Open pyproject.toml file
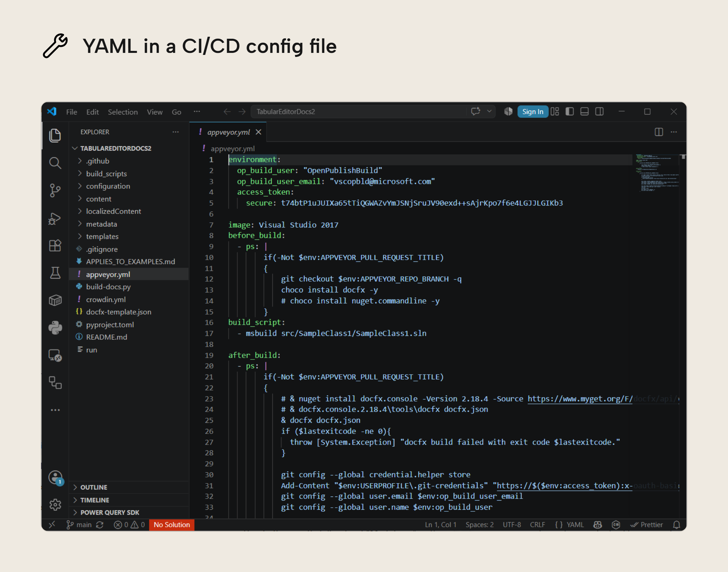Screen dimensions: 728x572 129,325
